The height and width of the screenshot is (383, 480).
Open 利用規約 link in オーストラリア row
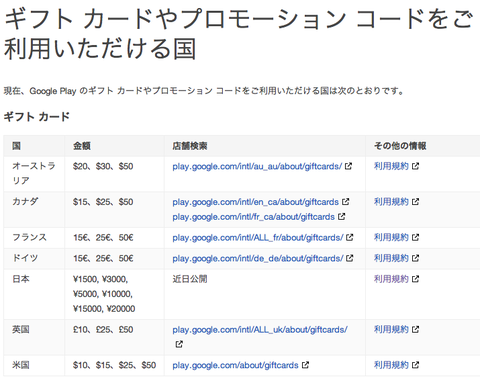(x=391, y=166)
